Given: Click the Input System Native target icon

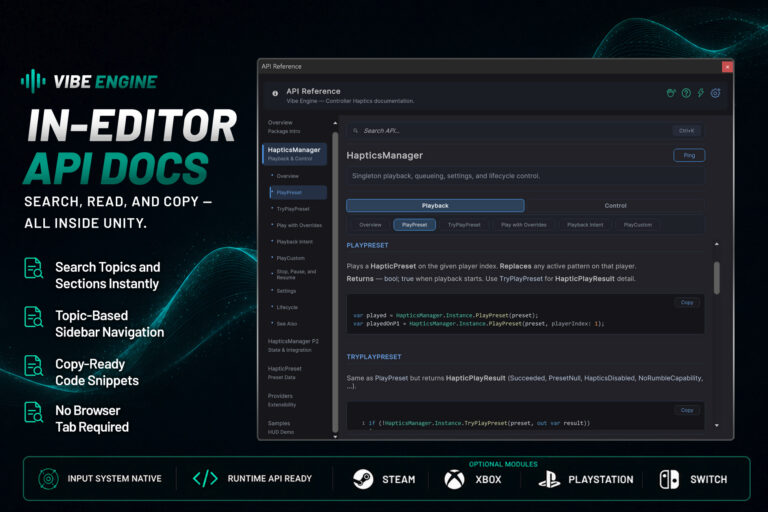Looking at the screenshot, I should tap(48, 479).
